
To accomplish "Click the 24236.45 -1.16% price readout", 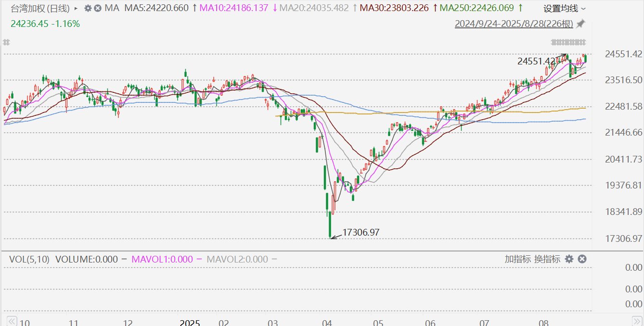I will pos(45,24).
